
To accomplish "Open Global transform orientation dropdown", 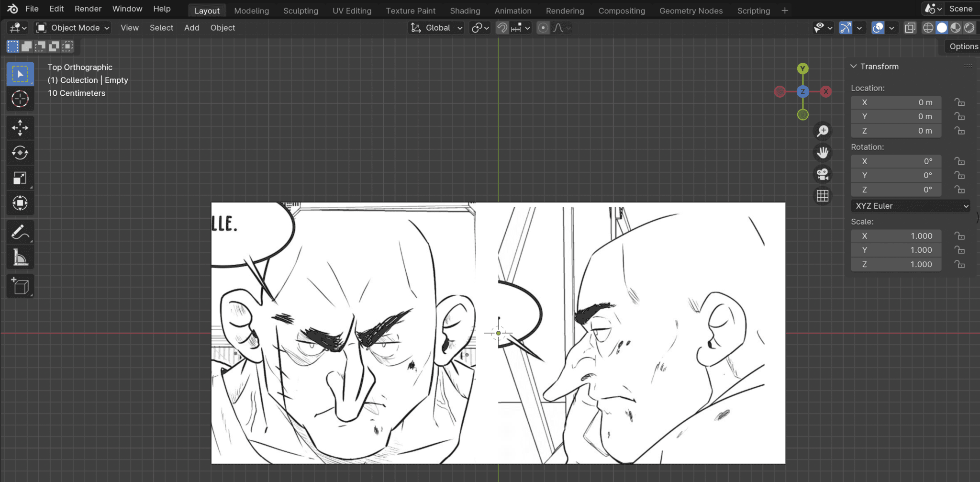I will [x=437, y=28].
